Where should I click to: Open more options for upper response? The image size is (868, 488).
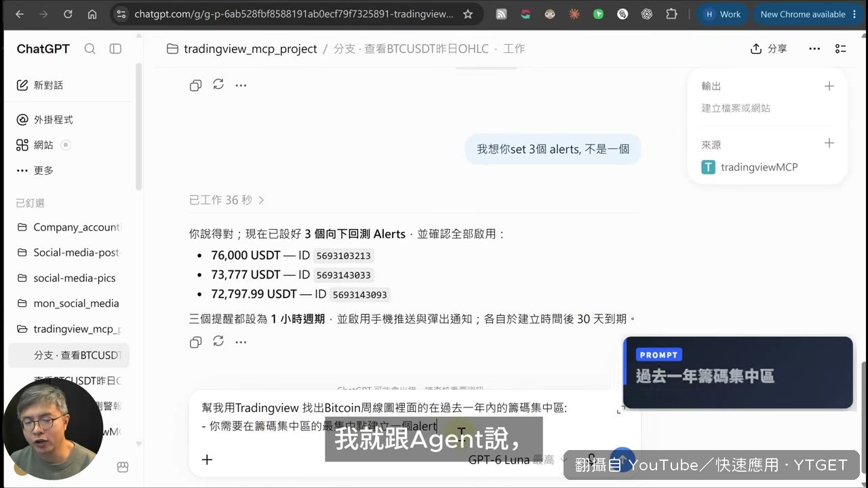[x=241, y=85]
